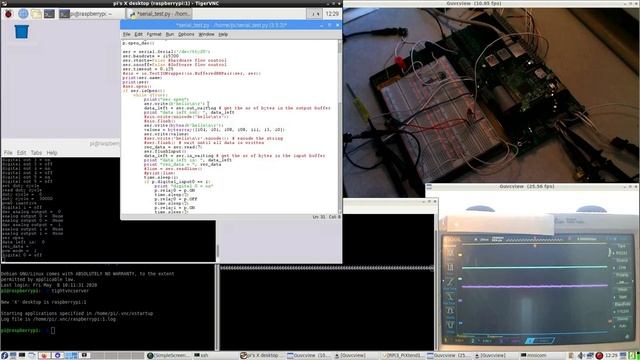Click the host taskbar clock 12:29

611,356
